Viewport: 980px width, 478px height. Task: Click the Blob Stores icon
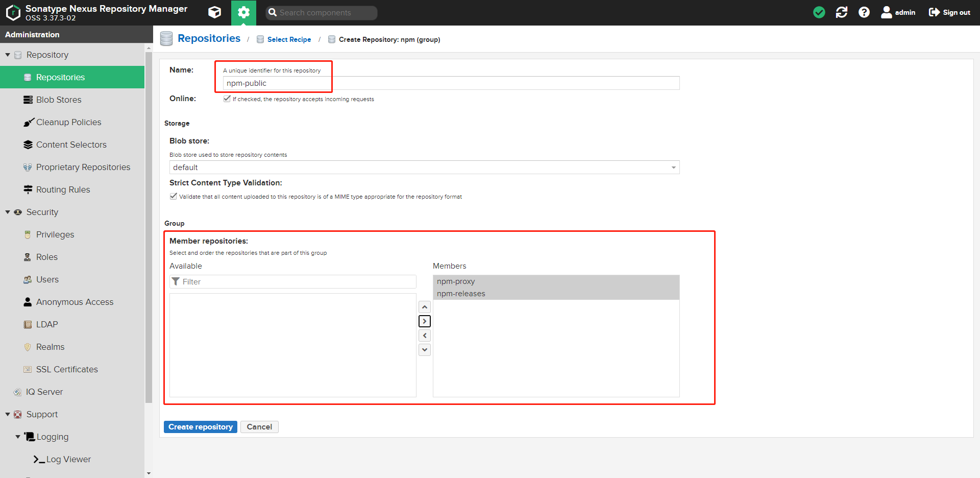click(x=28, y=100)
